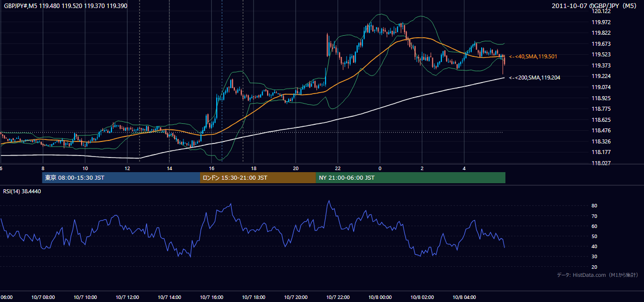Screen dimensions: 644x302
Task: Click the 10/7 20:00 bottom time label
Action: [295, 297]
